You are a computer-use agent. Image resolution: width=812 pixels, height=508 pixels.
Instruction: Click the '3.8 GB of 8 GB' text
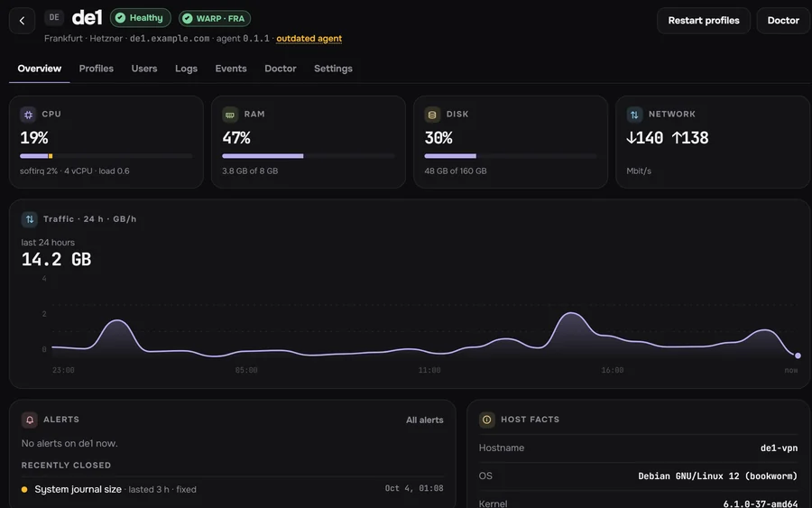click(x=250, y=171)
